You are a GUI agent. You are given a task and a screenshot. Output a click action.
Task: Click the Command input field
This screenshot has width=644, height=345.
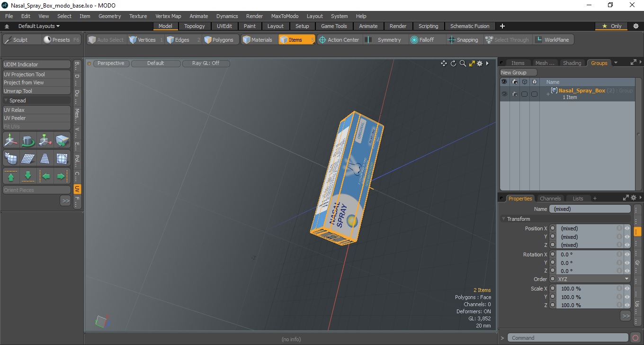click(568, 338)
